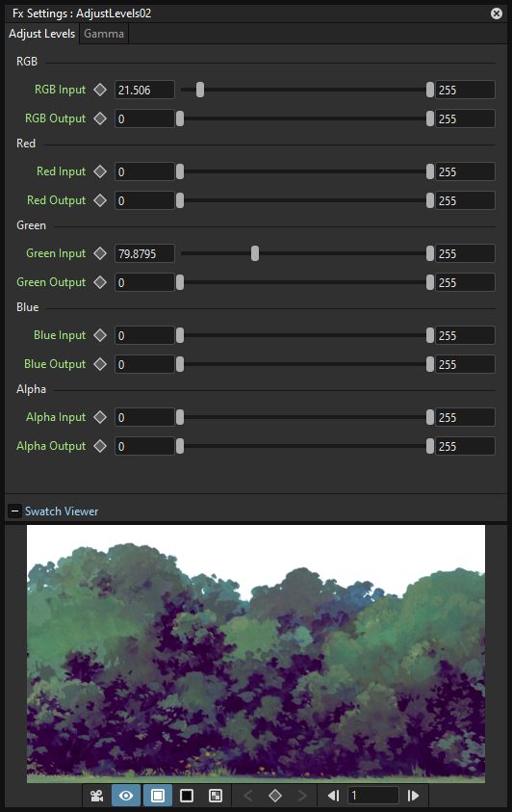Select the highlighted white-frame swatch display icon
Image resolution: width=512 pixels, height=812 pixels.
coord(158,796)
